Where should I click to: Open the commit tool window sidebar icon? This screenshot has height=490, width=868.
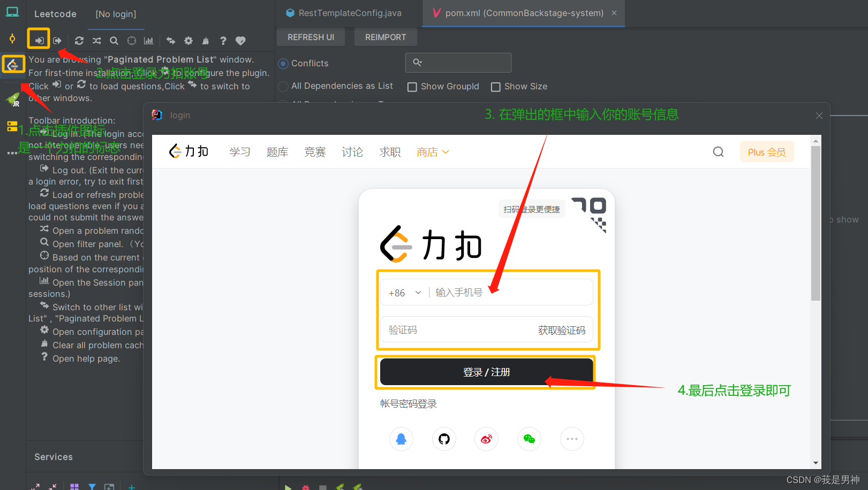[12, 39]
